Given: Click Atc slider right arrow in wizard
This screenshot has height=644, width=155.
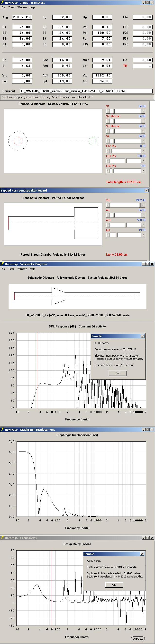Looking at the screenshot, I should point(143,215).
